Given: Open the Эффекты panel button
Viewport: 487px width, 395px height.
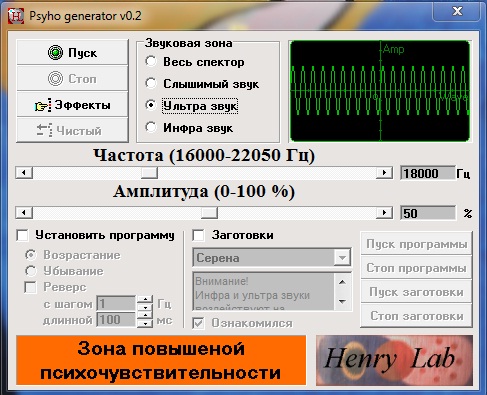Looking at the screenshot, I should [72, 105].
